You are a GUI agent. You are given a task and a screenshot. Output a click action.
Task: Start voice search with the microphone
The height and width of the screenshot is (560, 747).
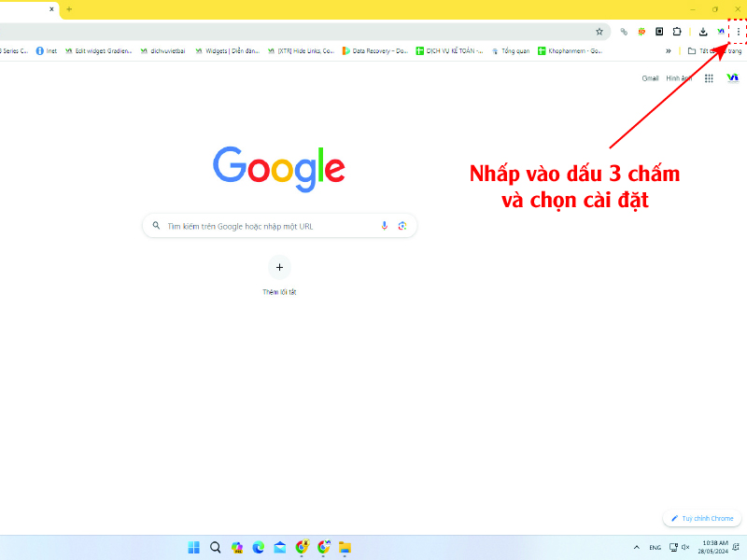[x=385, y=226]
